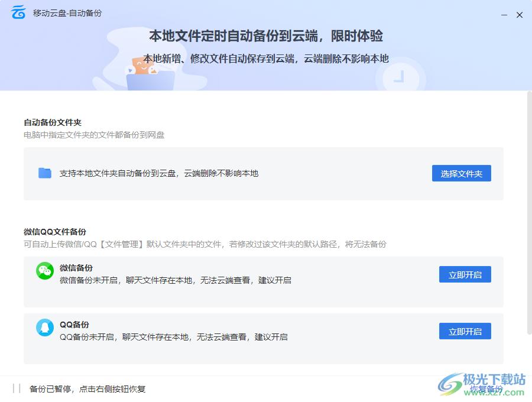Click 恢复备份 to resume backup
This screenshot has width=532, height=402.
(x=486, y=389)
